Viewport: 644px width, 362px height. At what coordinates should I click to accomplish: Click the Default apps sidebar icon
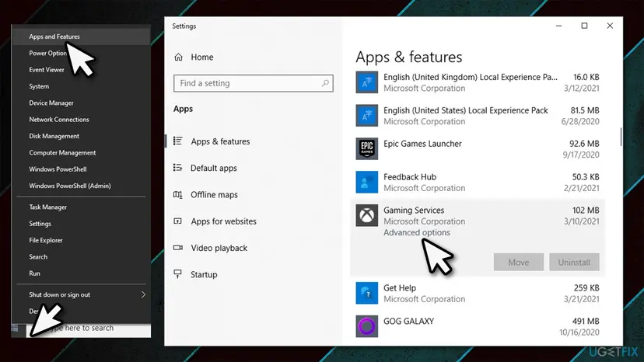pos(177,168)
